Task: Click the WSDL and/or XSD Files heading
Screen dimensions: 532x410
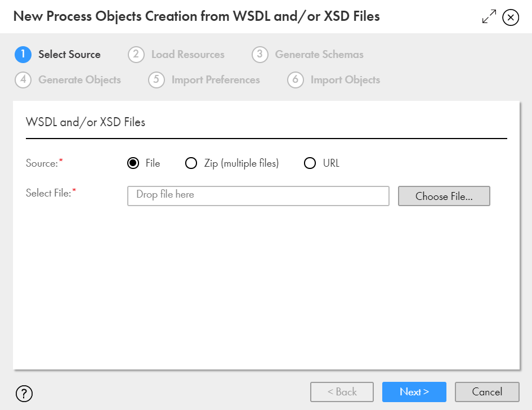Action: [86, 122]
